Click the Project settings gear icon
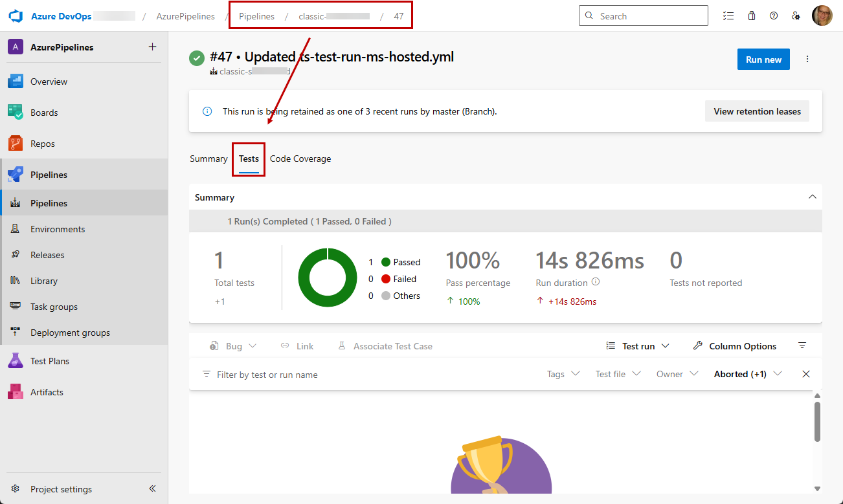Image resolution: width=843 pixels, height=504 pixels. pos(16,489)
